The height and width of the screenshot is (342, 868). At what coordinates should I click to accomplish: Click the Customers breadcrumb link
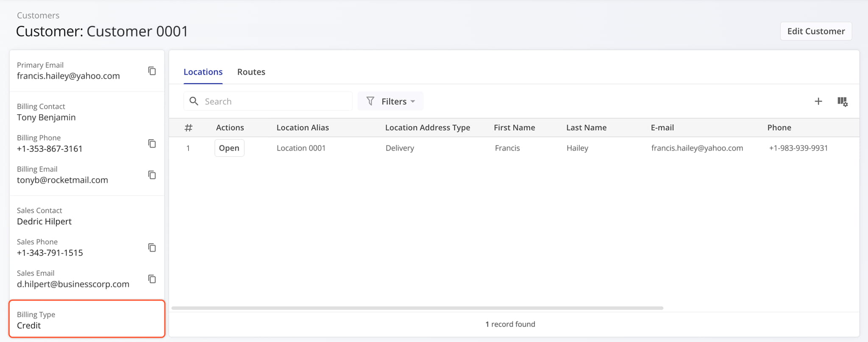38,16
